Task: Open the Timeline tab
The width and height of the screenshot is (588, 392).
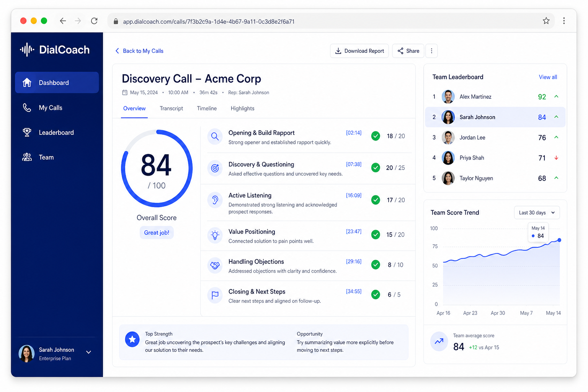Action: coord(207,108)
